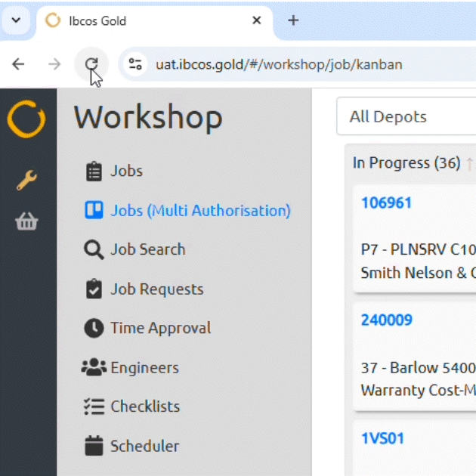Click the Ibcos Gold logo in sidebar

click(26, 119)
